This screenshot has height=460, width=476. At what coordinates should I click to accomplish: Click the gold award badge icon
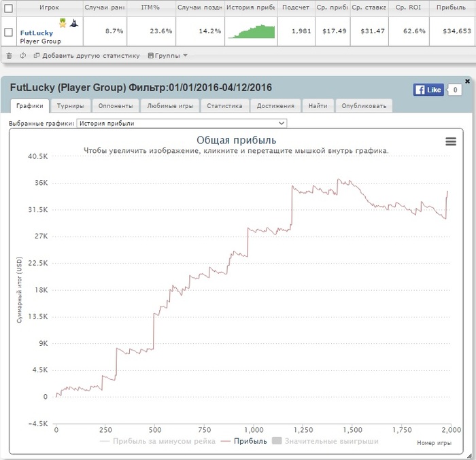point(63,23)
